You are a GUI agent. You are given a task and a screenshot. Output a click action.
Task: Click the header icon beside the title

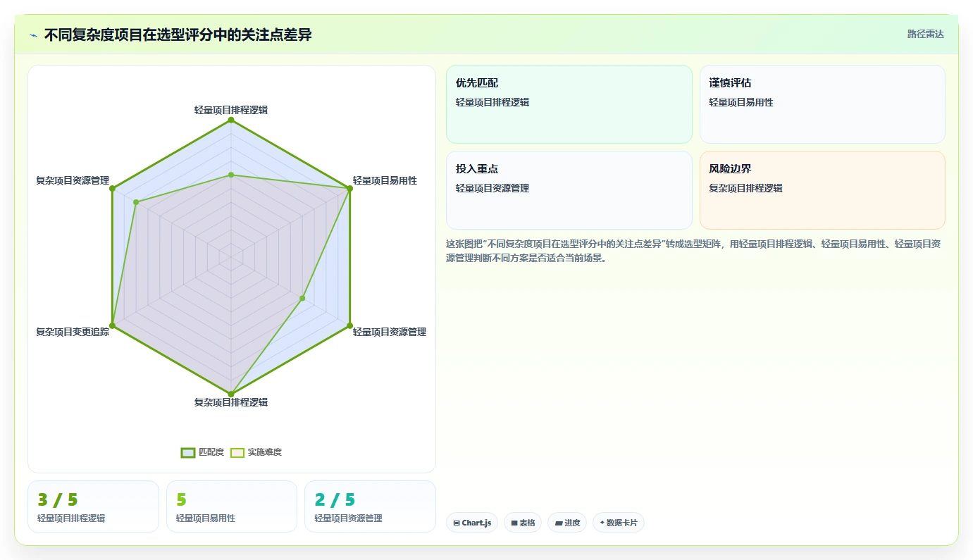click(34, 35)
